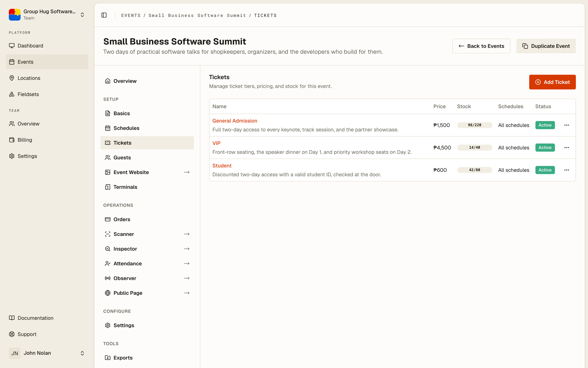The width and height of the screenshot is (588, 368).
Task: Click the Price column header
Action: (x=439, y=106)
